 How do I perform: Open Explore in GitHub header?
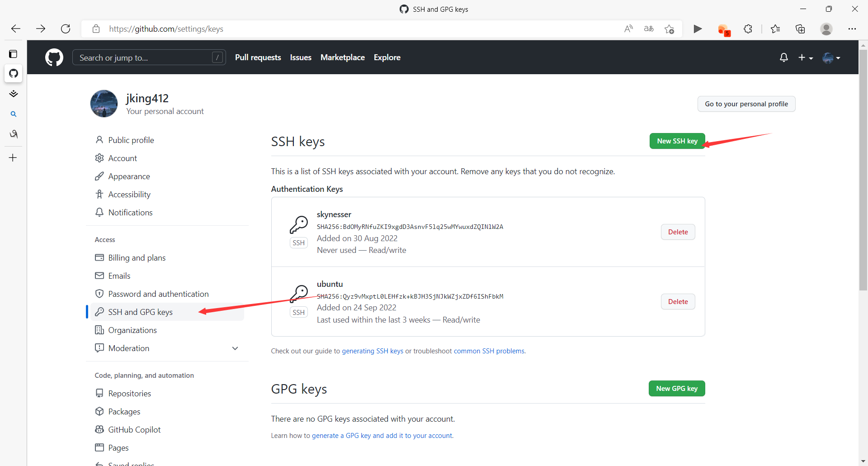[x=387, y=57]
